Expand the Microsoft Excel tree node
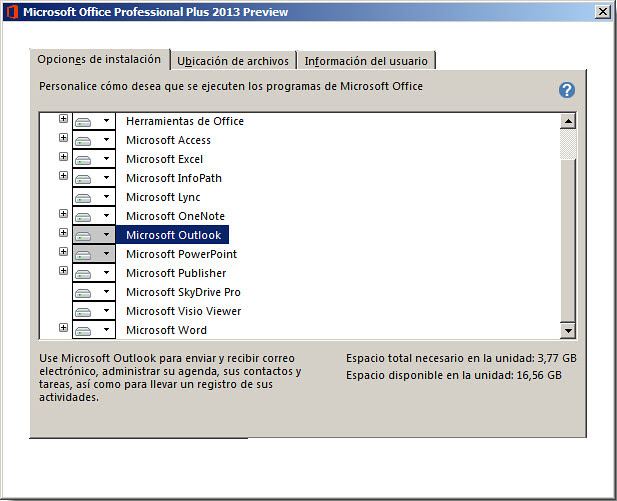This screenshot has width=617, height=501. click(63, 157)
